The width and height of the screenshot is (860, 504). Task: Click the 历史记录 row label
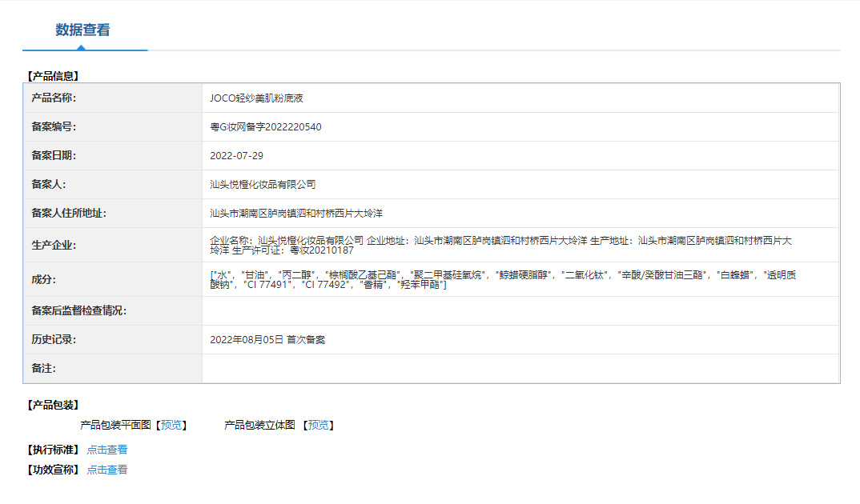(x=54, y=340)
